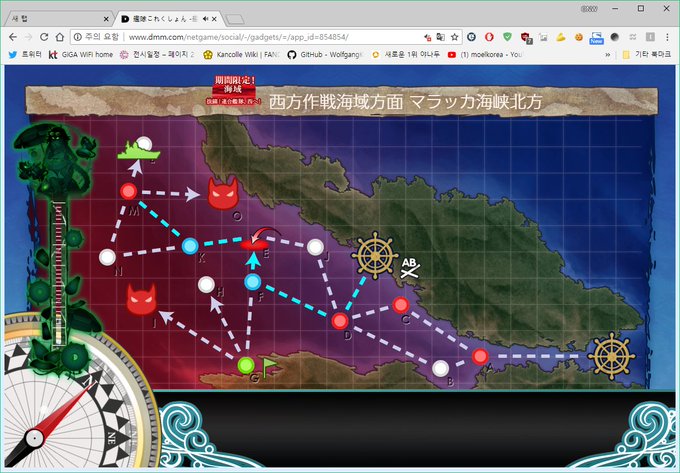
Task: Open the Kancolle Wiki bookmark
Action: [242, 55]
